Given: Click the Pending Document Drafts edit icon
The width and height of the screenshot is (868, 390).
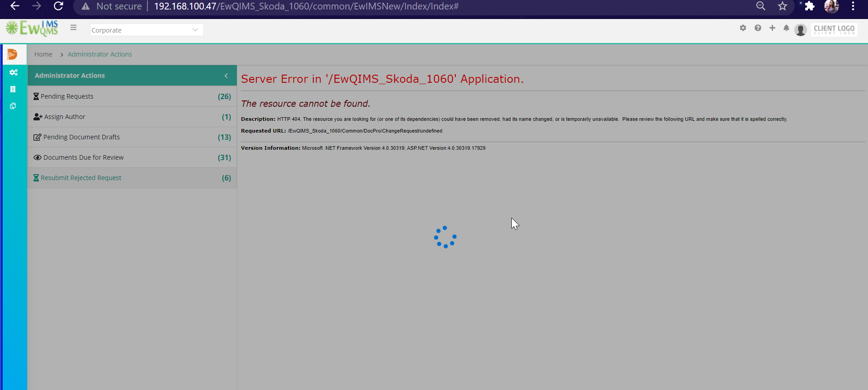Looking at the screenshot, I should pos(38,137).
